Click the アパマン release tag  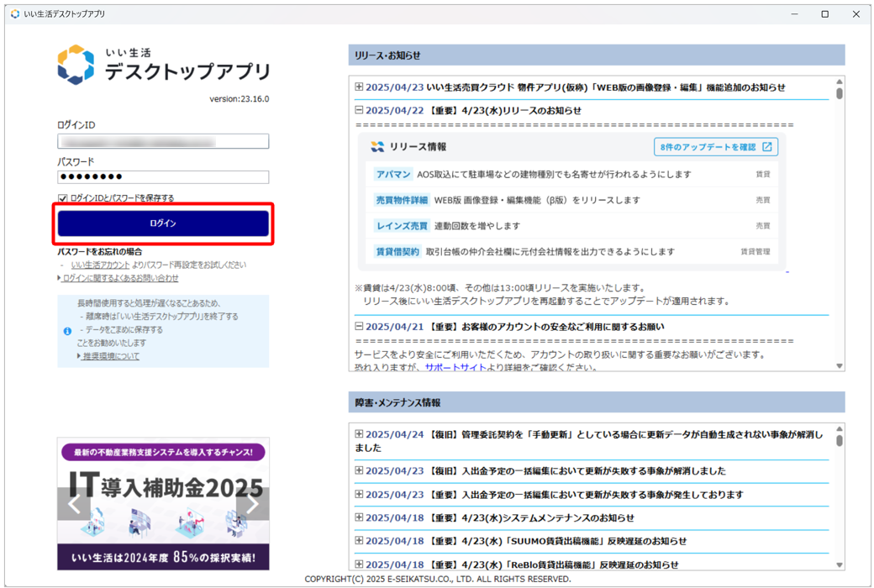tap(393, 174)
